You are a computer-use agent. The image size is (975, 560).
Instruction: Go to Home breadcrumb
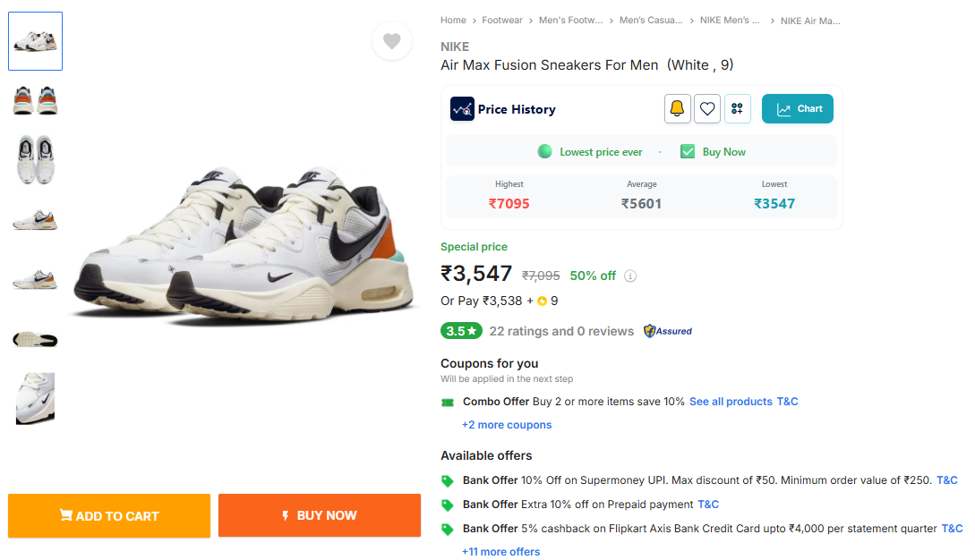coord(453,21)
